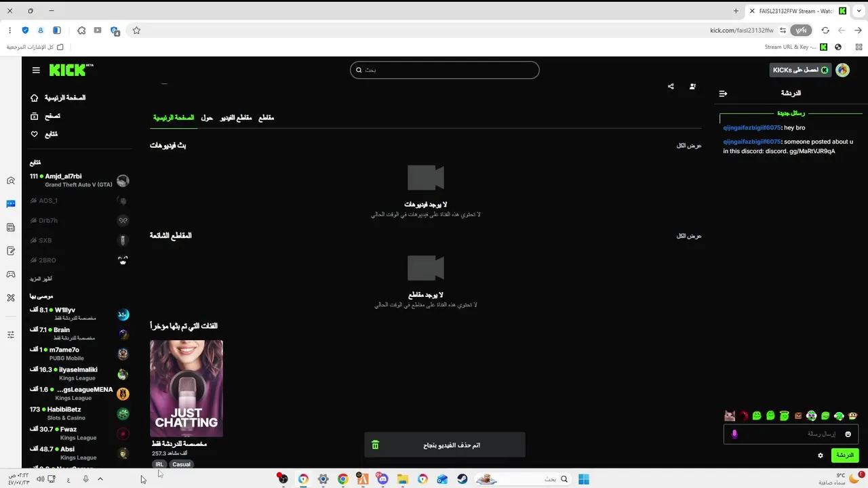Open the Drb7h channel
868x488 pixels.
[x=79, y=220]
